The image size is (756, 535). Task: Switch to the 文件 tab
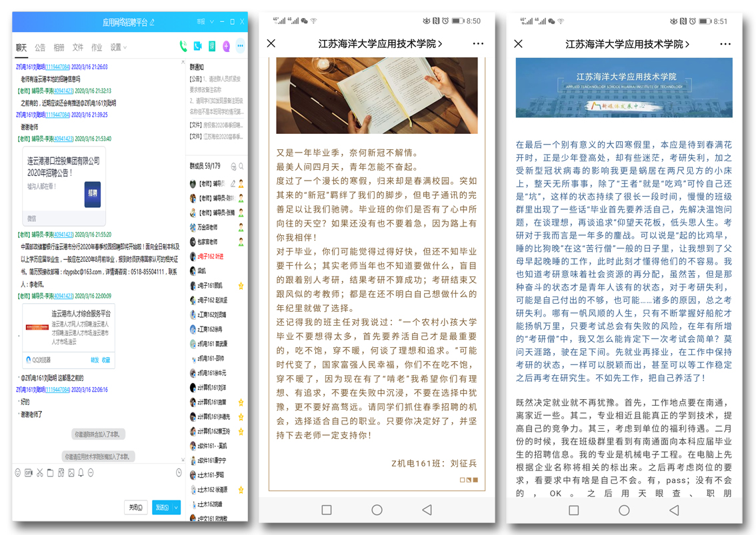[x=78, y=48]
